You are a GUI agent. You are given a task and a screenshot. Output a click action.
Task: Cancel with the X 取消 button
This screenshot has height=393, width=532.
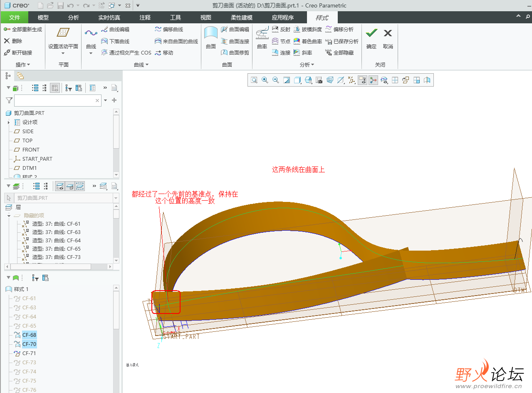click(388, 38)
